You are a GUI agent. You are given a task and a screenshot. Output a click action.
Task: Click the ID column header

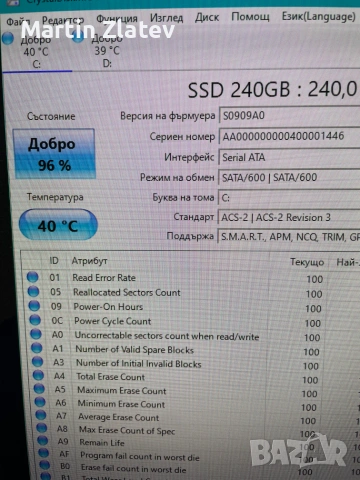[54, 261]
